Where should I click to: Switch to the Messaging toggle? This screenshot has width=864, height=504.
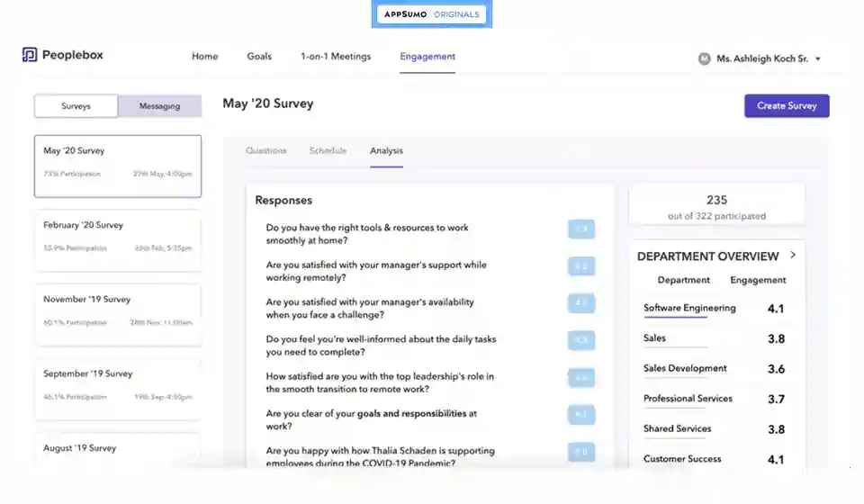[159, 106]
